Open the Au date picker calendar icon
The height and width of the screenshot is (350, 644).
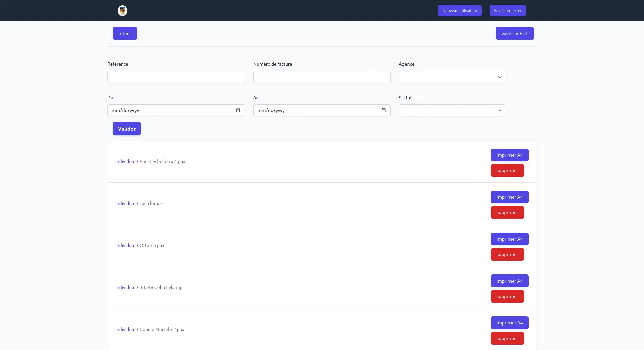coord(384,110)
